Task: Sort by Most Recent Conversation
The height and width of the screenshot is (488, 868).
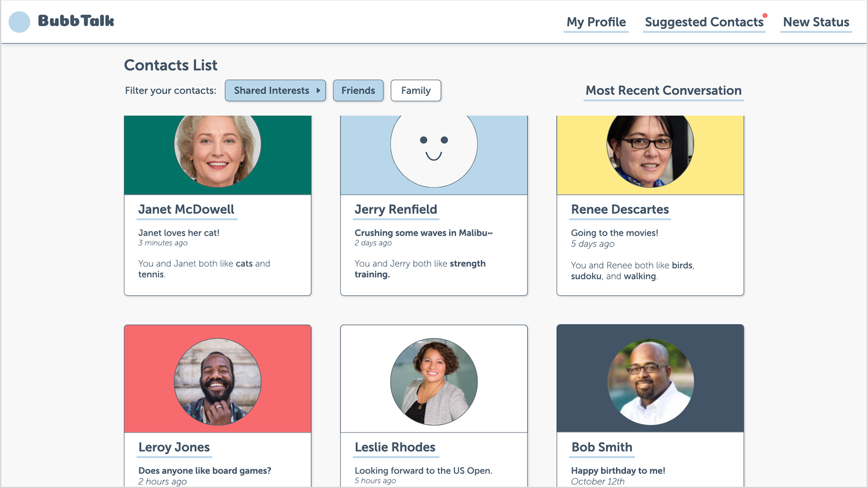Action: click(x=663, y=91)
